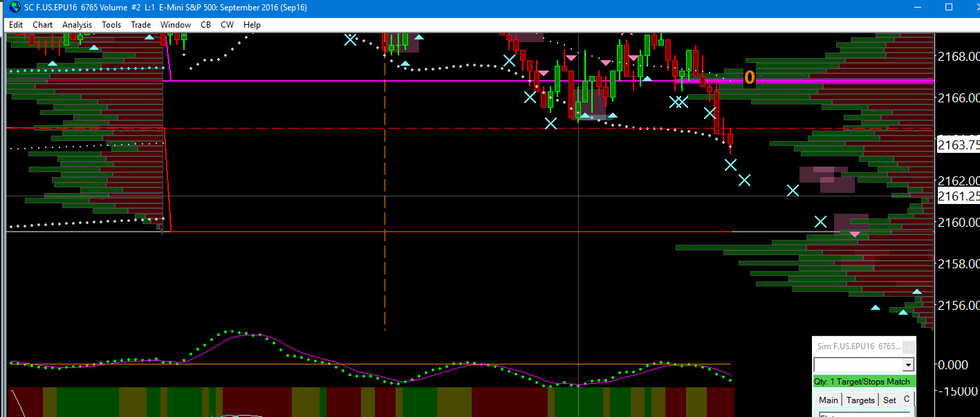Click the orange 0 marker on magenta line
980x417 pixels.
(x=750, y=78)
